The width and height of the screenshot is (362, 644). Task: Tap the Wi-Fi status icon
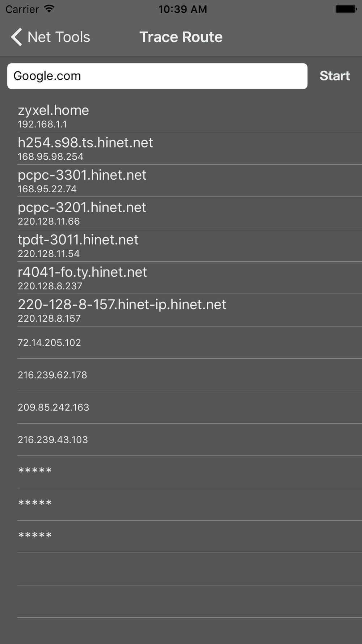click(49, 9)
